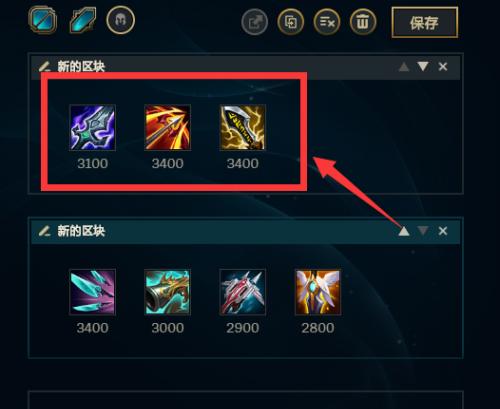Screen dimensions: 500x409
Task: Click the copy item set icon
Action: 291,22
